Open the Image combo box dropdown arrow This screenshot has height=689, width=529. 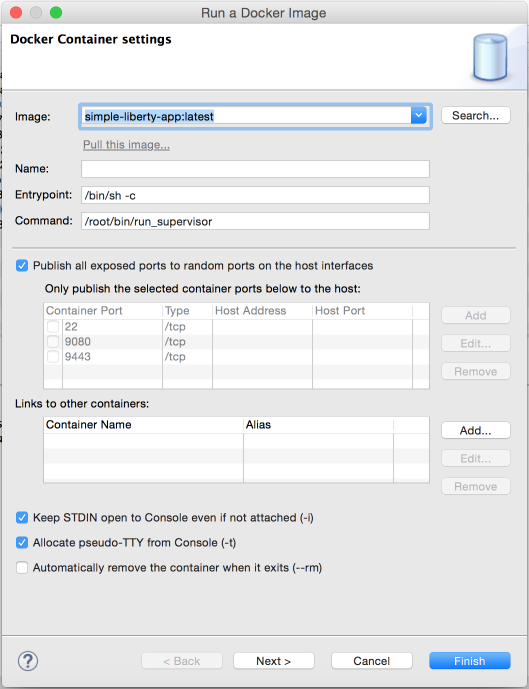click(419, 116)
